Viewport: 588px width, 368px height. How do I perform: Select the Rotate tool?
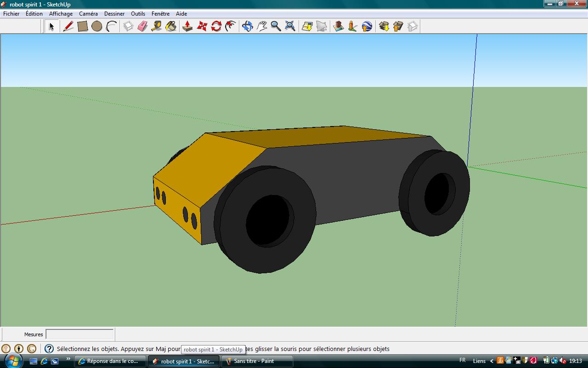pyautogui.click(x=216, y=26)
